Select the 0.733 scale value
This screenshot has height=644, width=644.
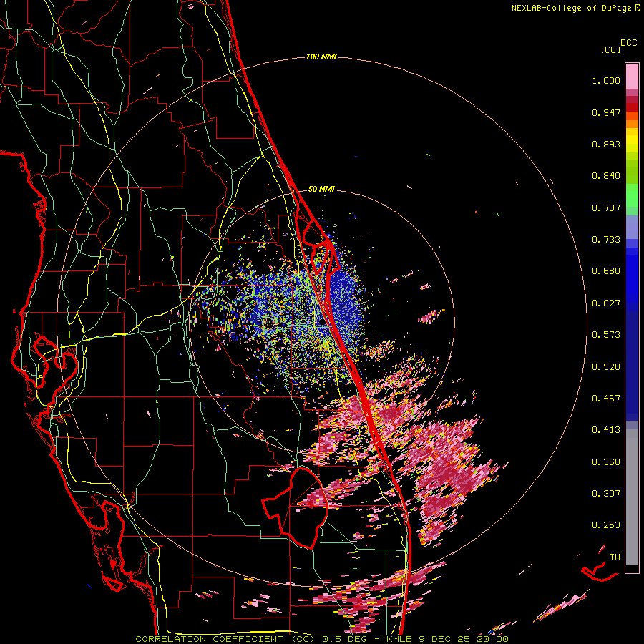606,240
